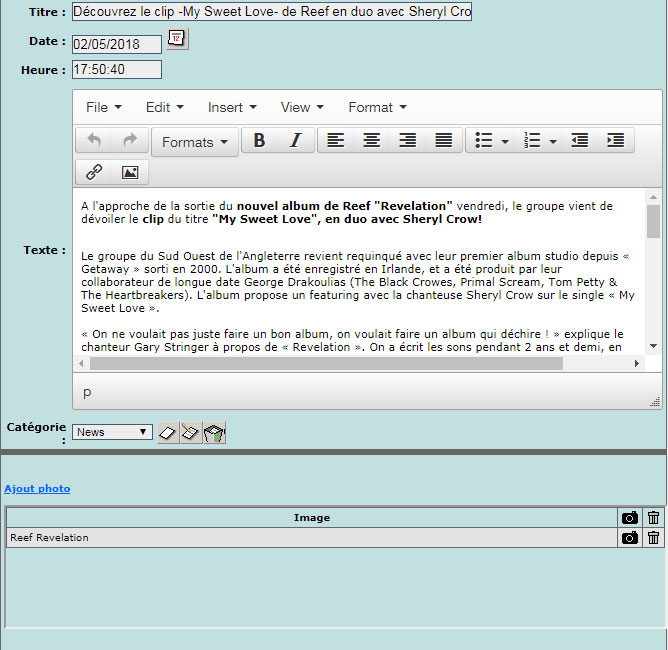Click the editor scroll down arrow
The height and width of the screenshot is (650, 668).
click(653, 346)
